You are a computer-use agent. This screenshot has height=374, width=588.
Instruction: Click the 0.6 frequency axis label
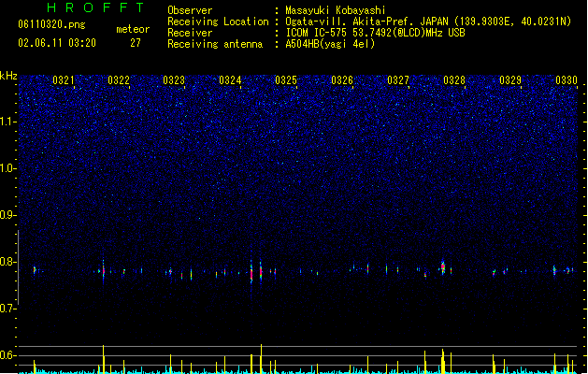click(x=7, y=355)
